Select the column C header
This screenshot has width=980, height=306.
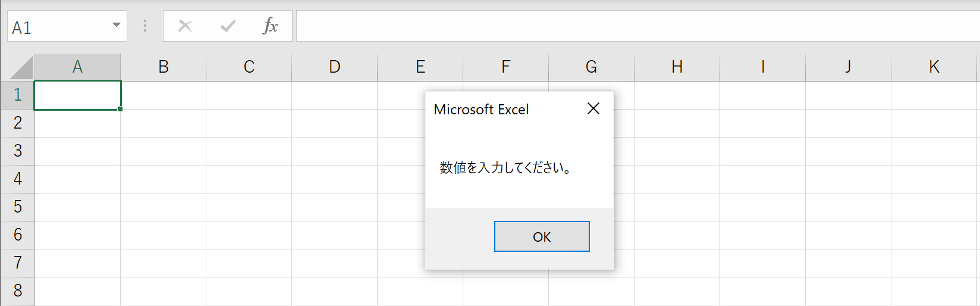(x=249, y=67)
